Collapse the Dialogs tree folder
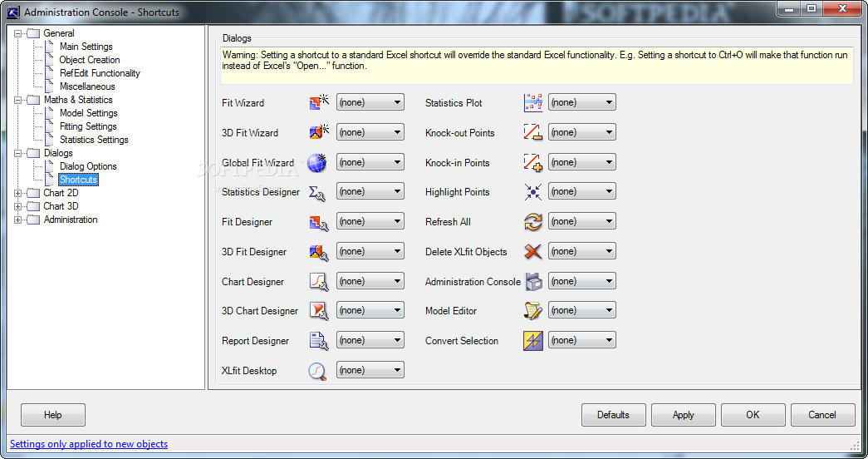The image size is (868, 459). coord(17,153)
